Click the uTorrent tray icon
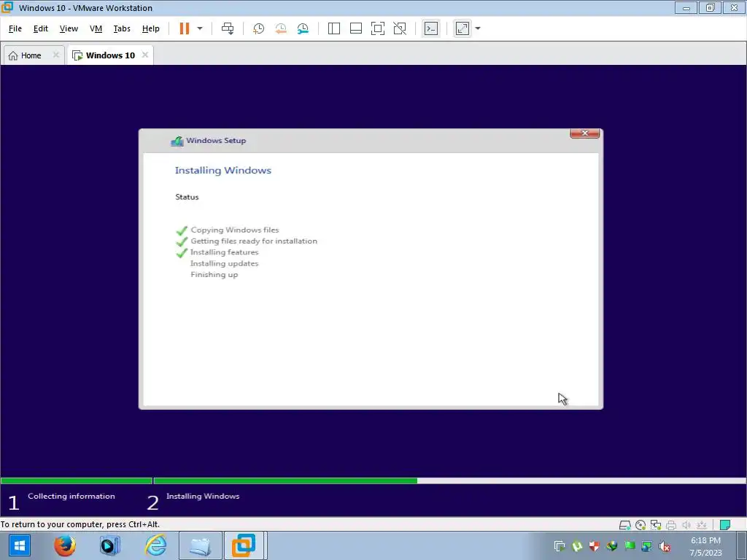 [577, 546]
